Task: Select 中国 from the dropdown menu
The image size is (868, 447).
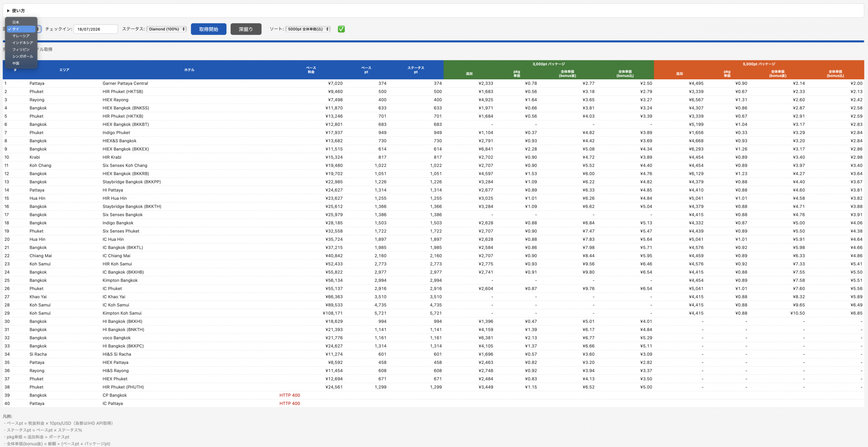Action: pyautogui.click(x=21, y=63)
